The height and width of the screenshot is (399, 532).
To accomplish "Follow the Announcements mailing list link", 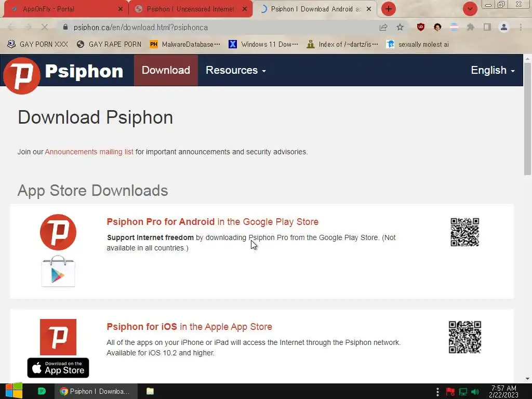I will (x=89, y=152).
